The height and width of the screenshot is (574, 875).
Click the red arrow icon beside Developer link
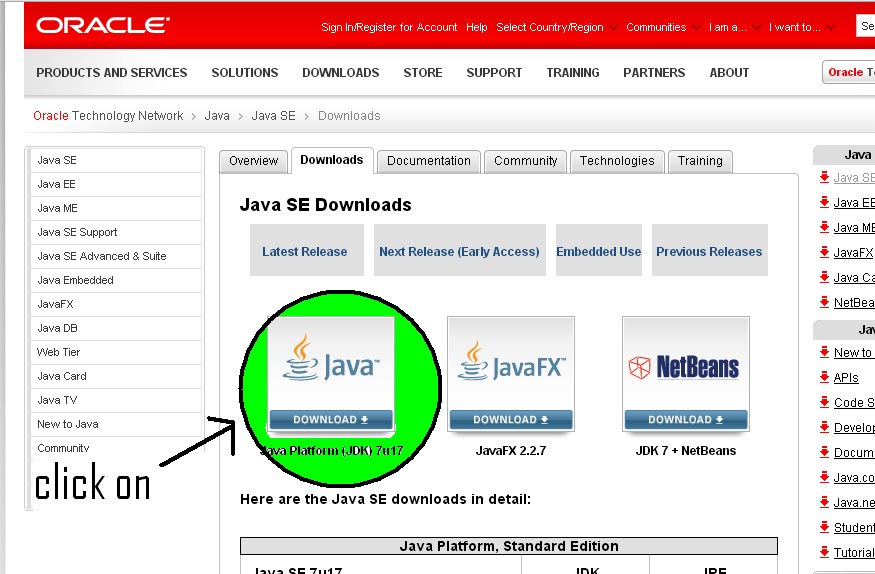point(824,427)
